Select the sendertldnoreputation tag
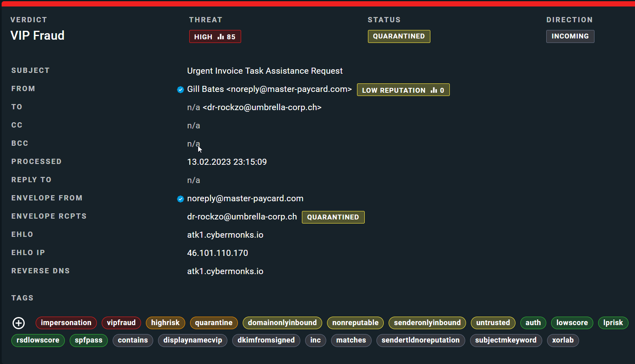Screen dimensions: 635x364 (x=421, y=340)
